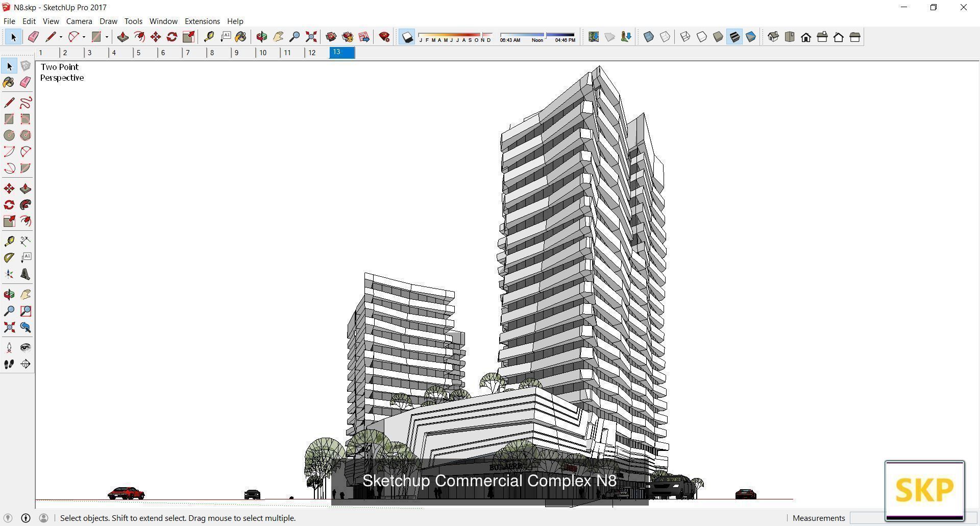Toggle X-Ray style
This screenshot has width=980, height=526.
[648, 37]
